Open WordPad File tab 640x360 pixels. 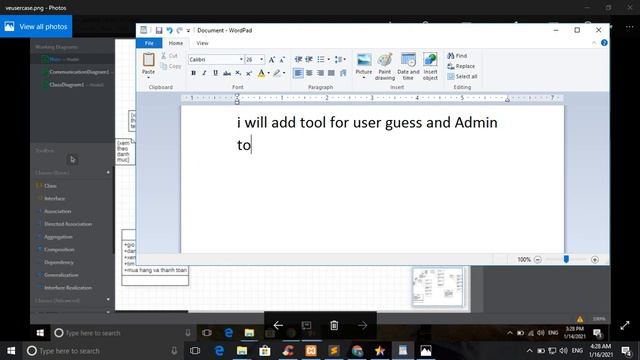149,43
